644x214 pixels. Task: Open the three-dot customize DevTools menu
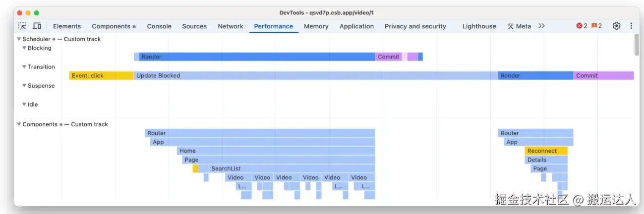click(631, 26)
